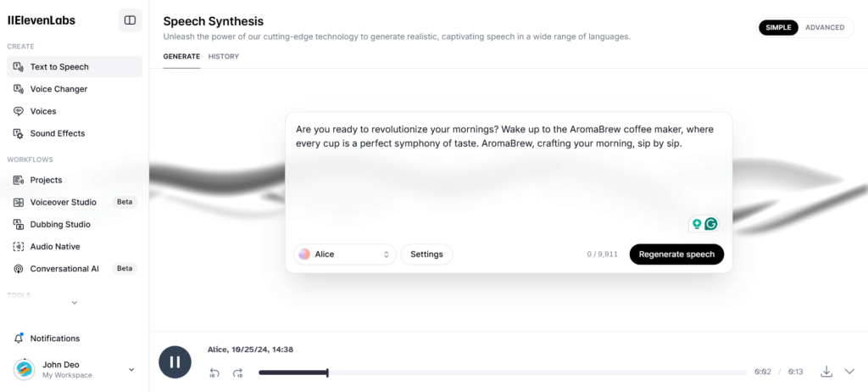The width and height of the screenshot is (868, 392).
Task: Skip forward 10 seconds
Action: coord(238,373)
